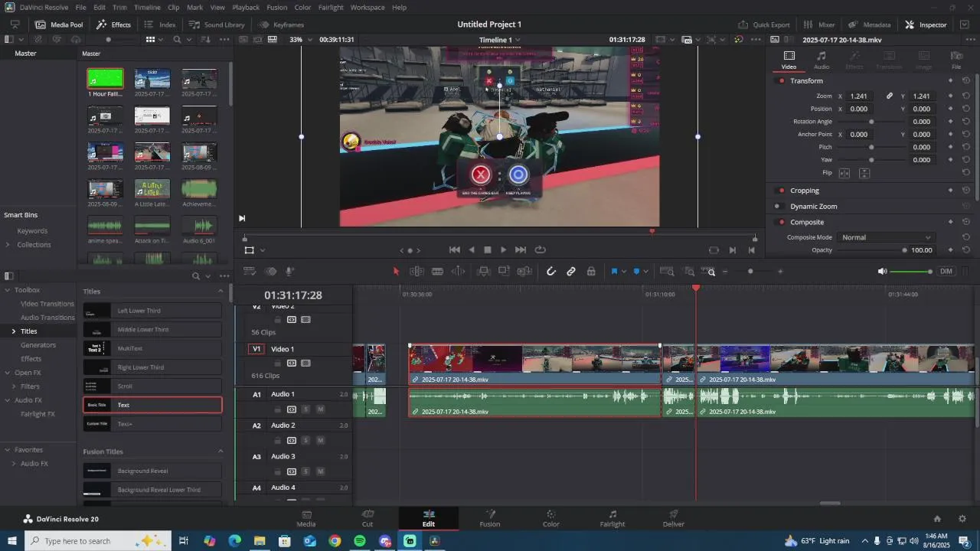
Task: Toggle Auto Track Selector on Video 1
Action: [x=292, y=364]
